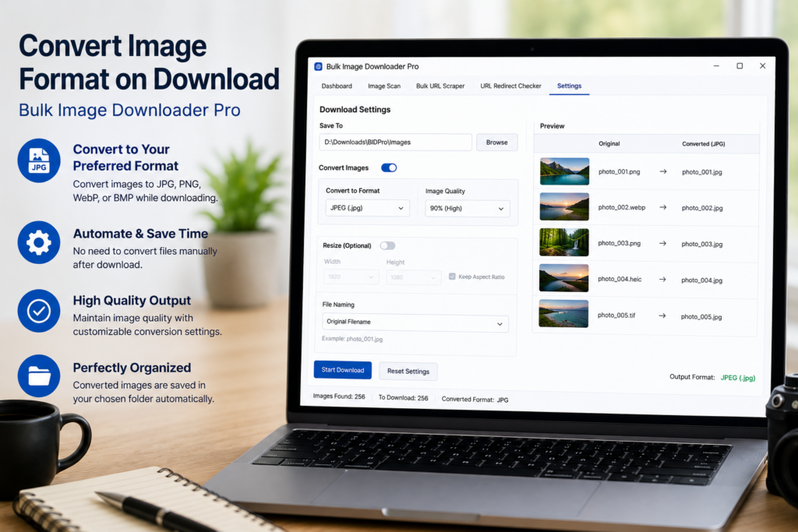Click Start Download
The width and height of the screenshot is (798, 532).
(343, 370)
